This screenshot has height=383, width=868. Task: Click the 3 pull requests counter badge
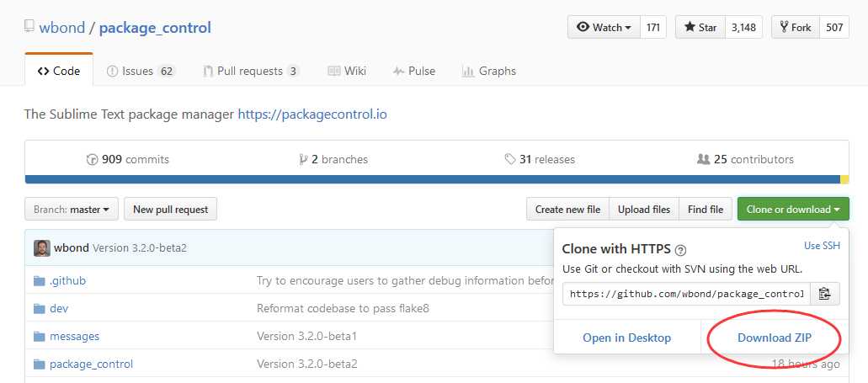coord(293,71)
